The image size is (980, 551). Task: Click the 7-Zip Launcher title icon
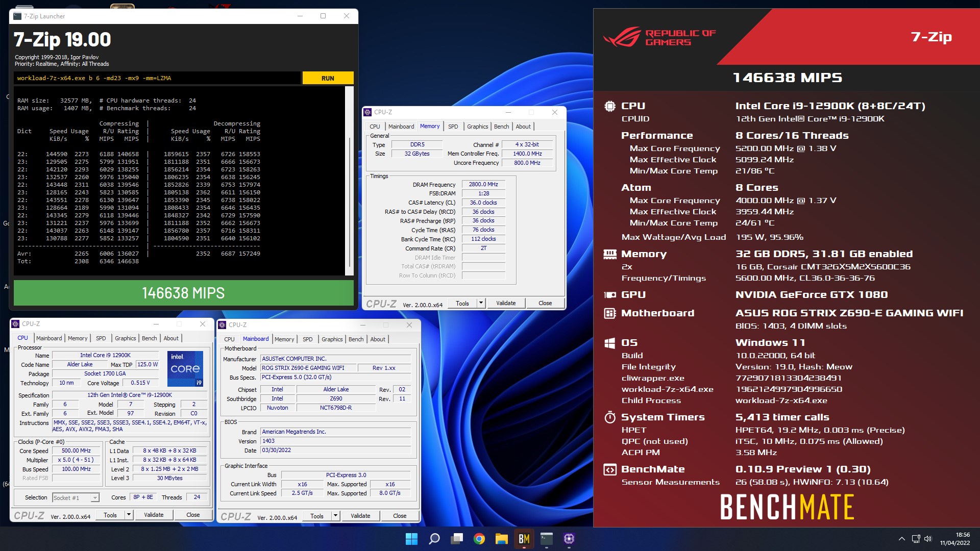click(17, 16)
